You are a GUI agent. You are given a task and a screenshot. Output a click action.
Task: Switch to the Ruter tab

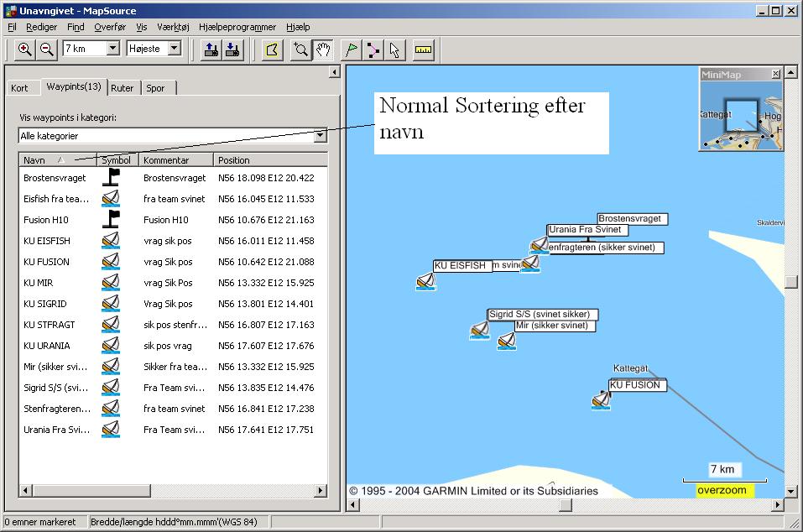click(122, 88)
